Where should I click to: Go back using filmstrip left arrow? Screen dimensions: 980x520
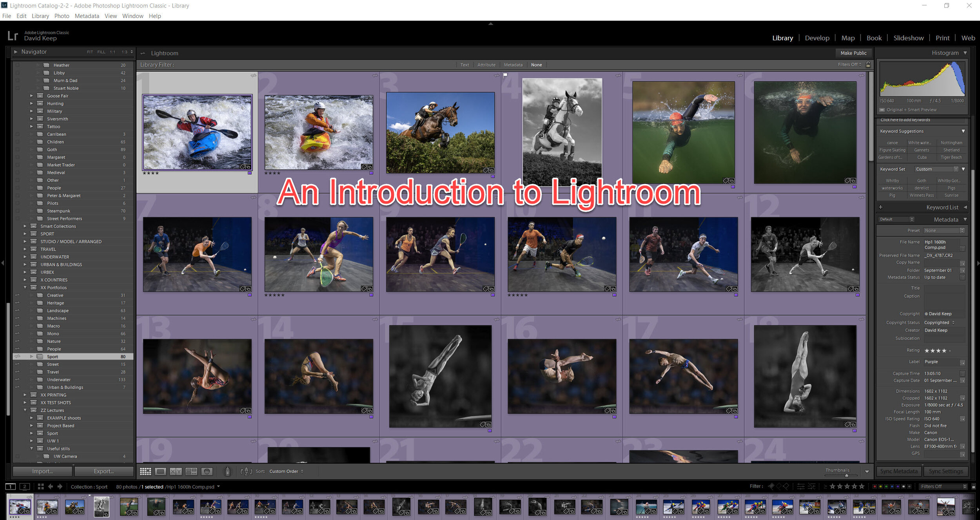click(50, 487)
